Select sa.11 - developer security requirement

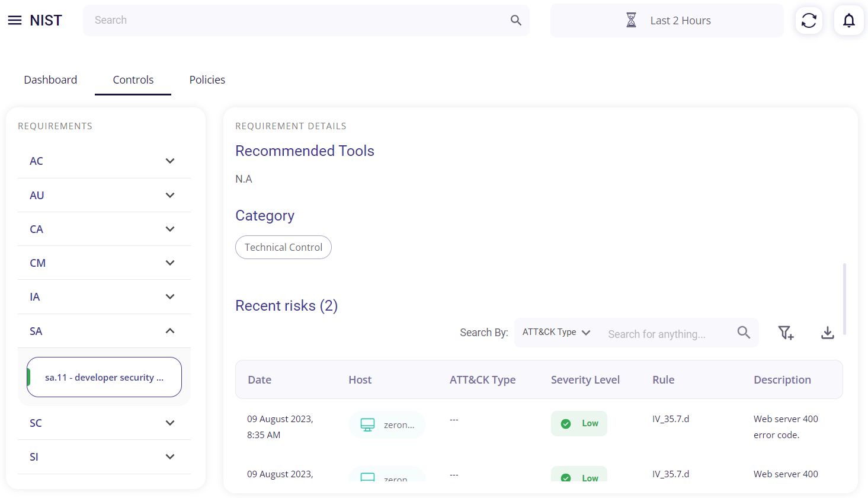tap(104, 377)
